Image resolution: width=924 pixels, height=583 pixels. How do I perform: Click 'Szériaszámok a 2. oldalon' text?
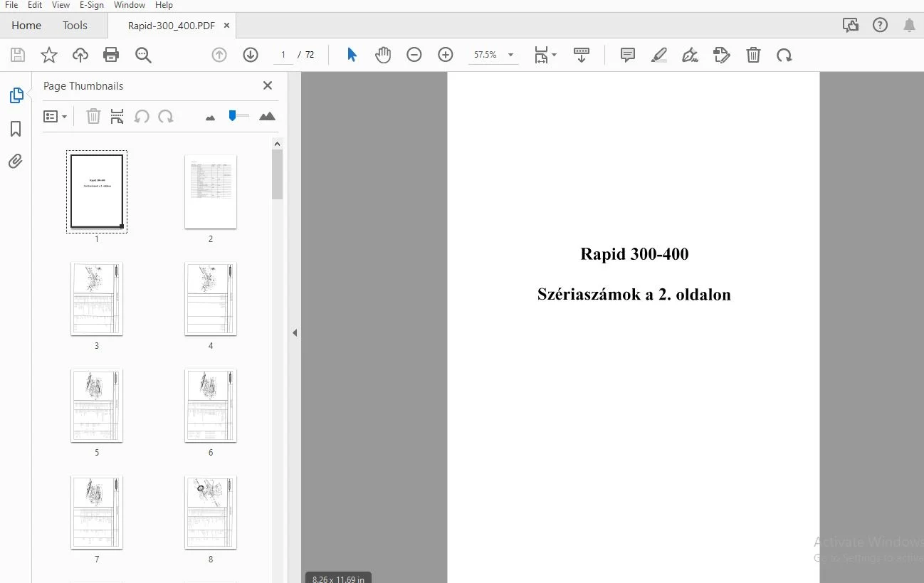[634, 295]
